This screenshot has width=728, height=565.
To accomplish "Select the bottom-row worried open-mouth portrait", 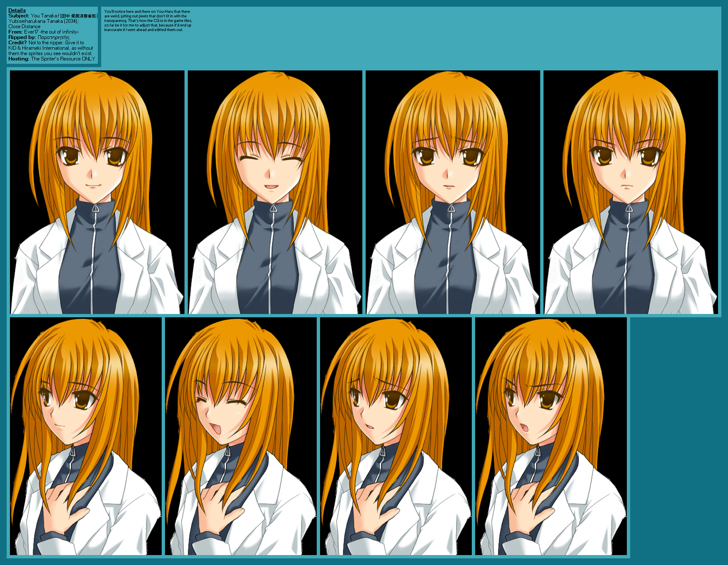I will coord(396,436).
